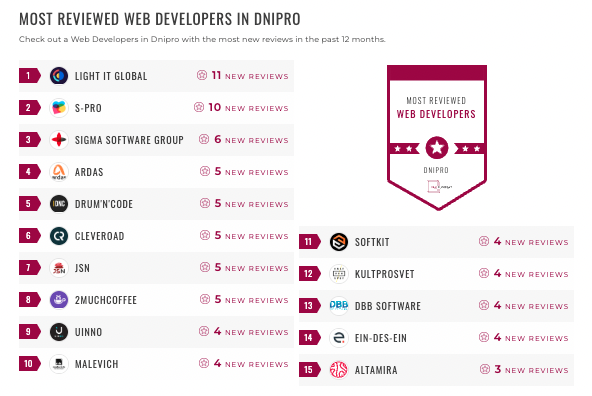Click the Light IT Global logo icon
Viewport: 592px width, 396px height.
(x=59, y=76)
